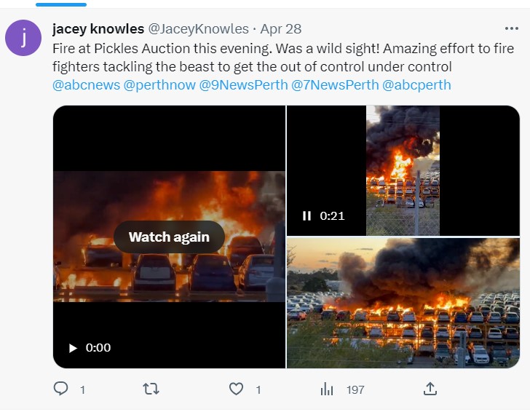Click the 'Apr 28' tweet timestamp
The width and height of the screenshot is (530, 420).
[x=281, y=29]
